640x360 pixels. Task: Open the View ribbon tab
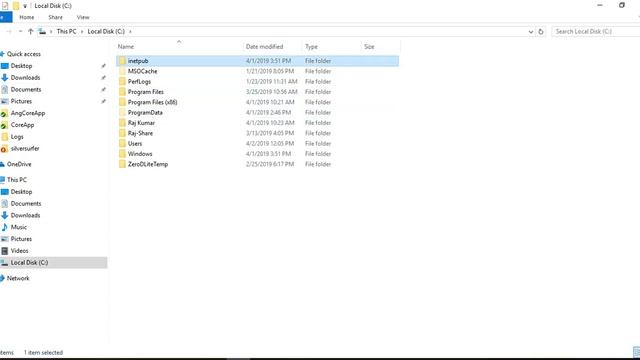click(x=83, y=17)
